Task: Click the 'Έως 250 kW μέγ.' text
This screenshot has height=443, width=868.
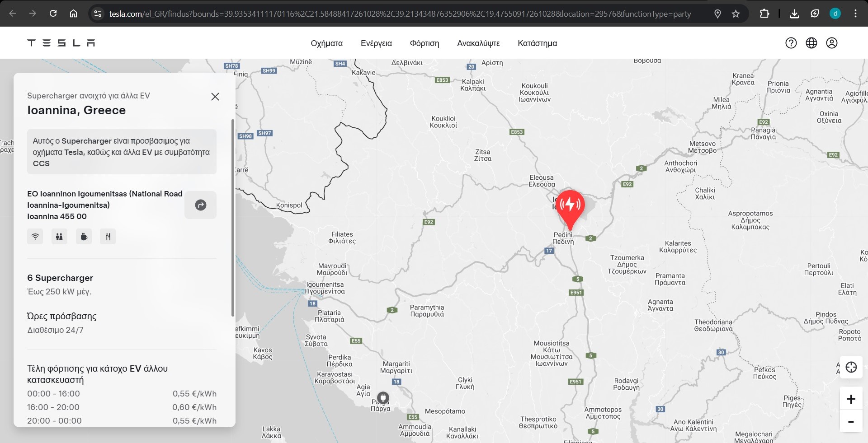Action: pyautogui.click(x=59, y=292)
